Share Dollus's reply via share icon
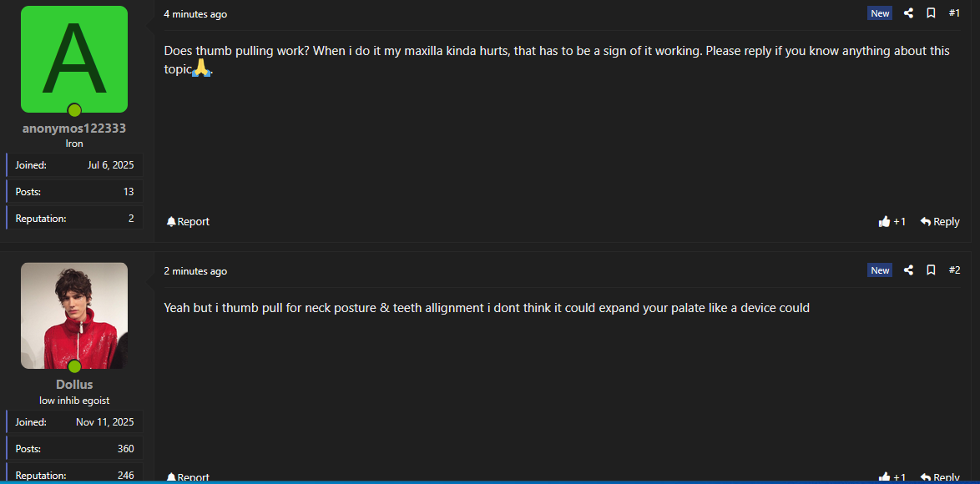The height and width of the screenshot is (484, 980). tap(908, 270)
